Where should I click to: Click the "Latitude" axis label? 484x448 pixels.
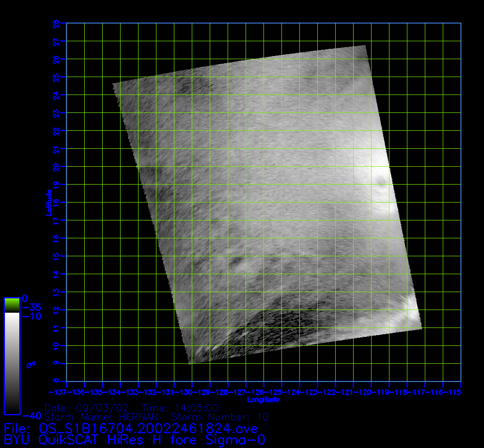tap(49, 202)
